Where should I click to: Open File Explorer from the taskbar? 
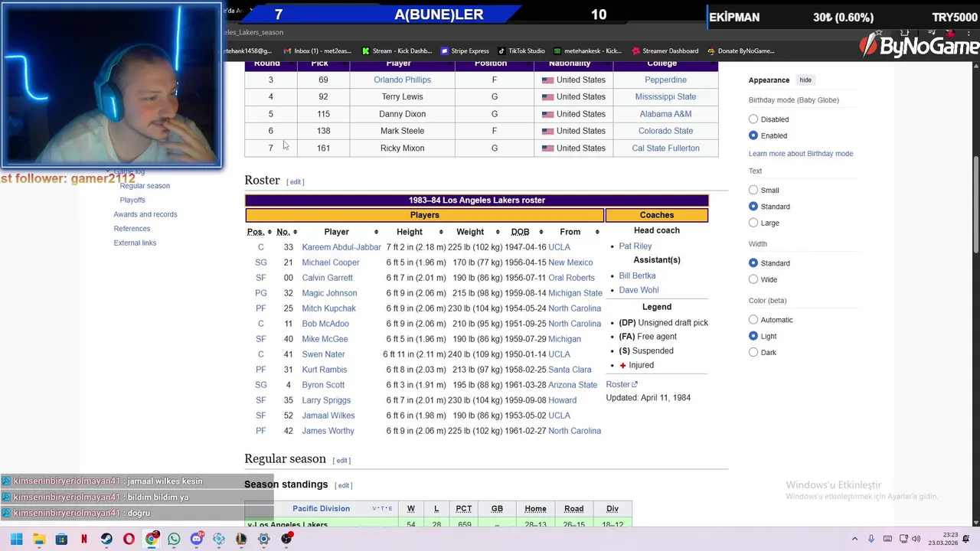tap(39, 539)
